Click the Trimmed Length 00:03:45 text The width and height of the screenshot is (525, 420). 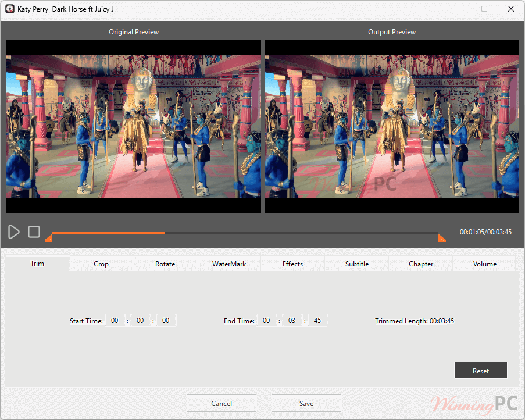pyautogui.click(x=415, y=321)
